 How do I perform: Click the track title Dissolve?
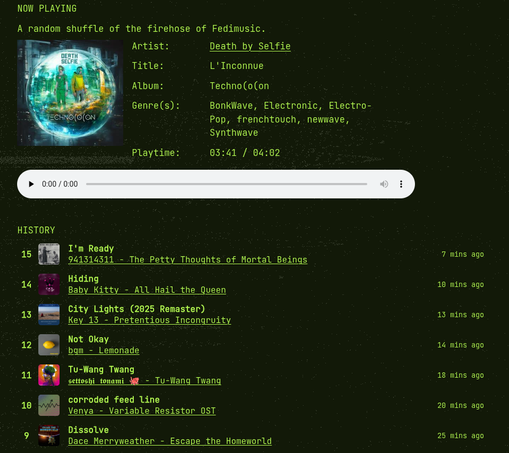coord(88,430)
